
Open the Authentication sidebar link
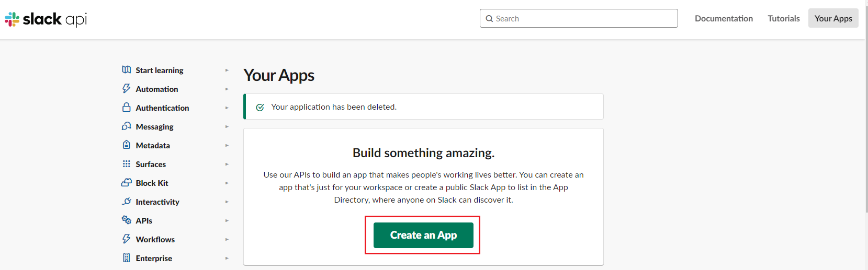162,108
